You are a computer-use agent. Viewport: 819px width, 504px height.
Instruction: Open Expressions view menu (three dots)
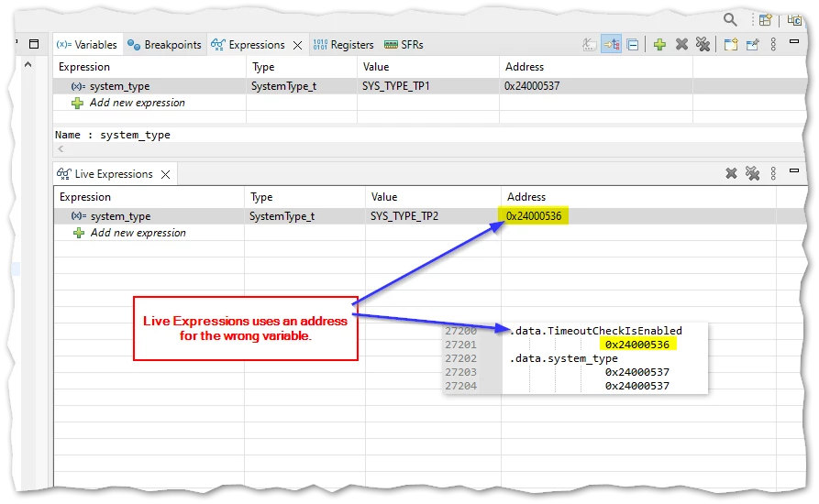coord(773,45)
